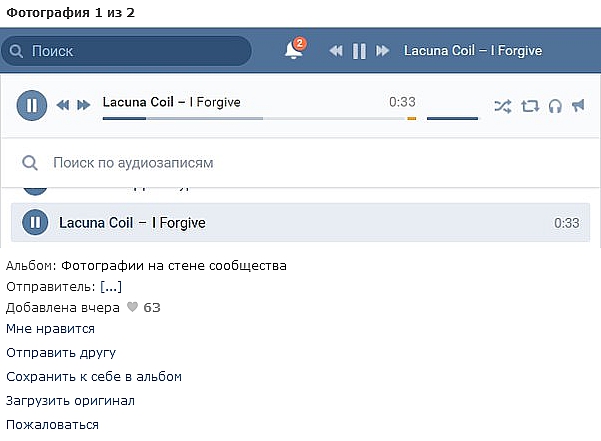Select "Сохранить к себе в альбом"
The height and width of the screenshot is (441, 601).
[x=94, y=376]
